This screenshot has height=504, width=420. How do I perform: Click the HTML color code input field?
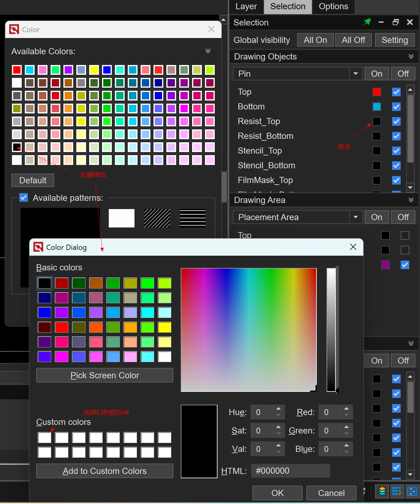(x=290, y=471)
